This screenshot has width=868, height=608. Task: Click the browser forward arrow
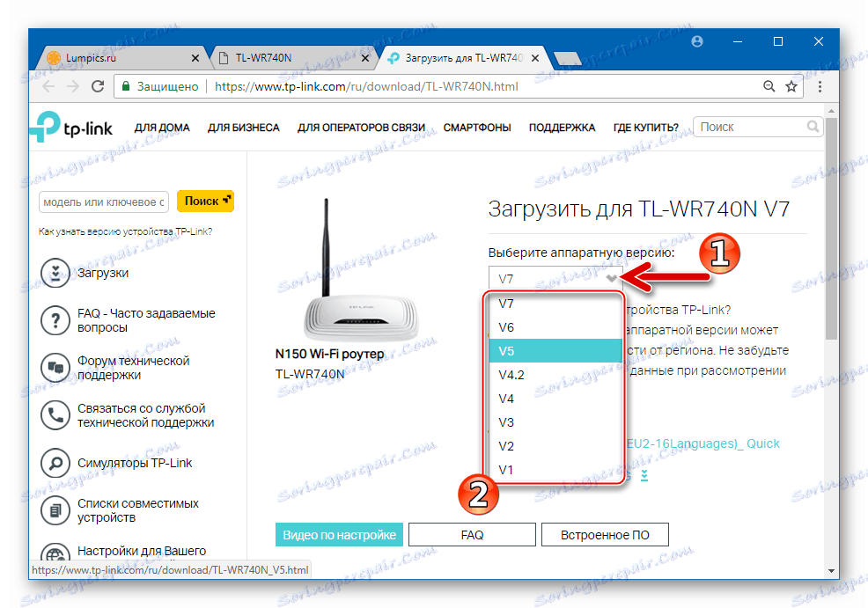tap(73, 86)
